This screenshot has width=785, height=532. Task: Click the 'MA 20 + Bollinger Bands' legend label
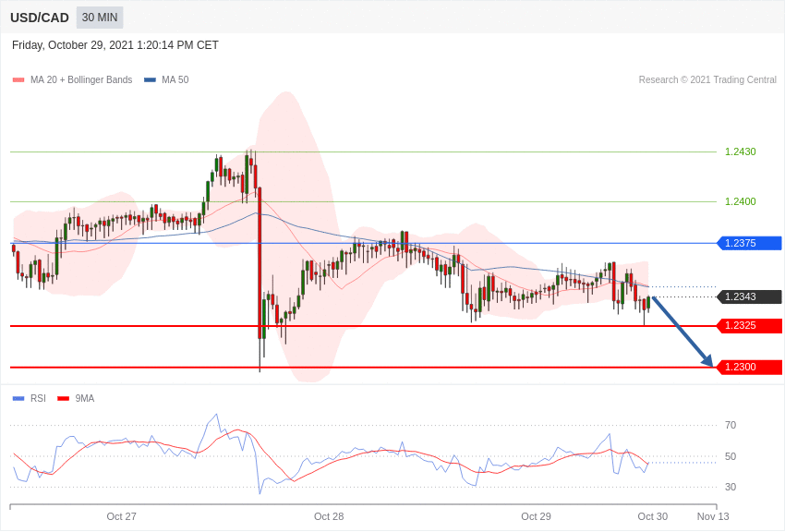click(x=81, y=79)
